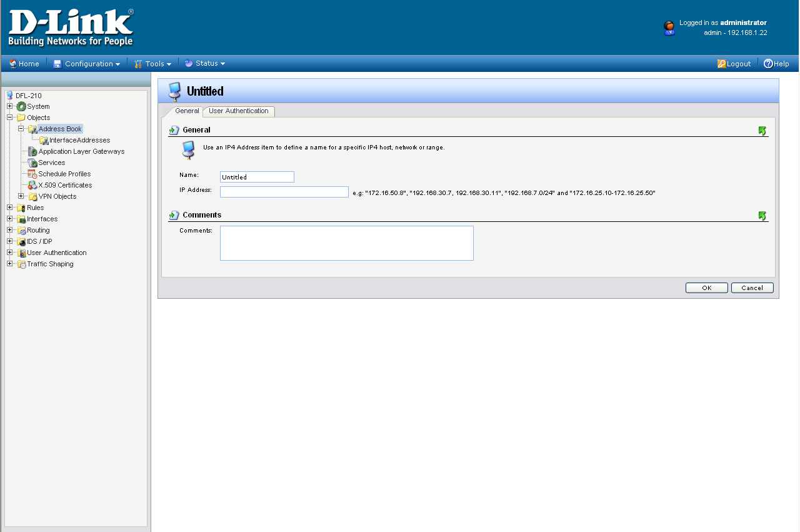The width and height of the screenshot is (800, 532).
Task: Click the Help question mark icon
Action: pos(768,64)
